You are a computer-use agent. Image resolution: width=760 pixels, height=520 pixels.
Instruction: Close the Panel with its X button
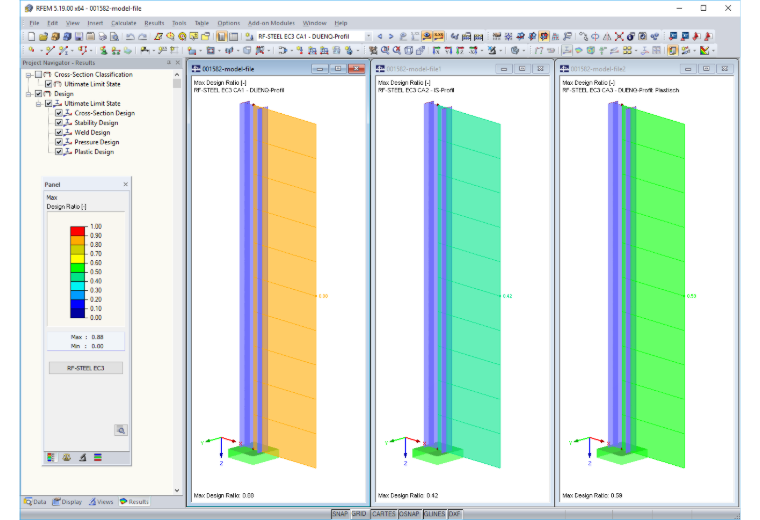pos(126,184)
